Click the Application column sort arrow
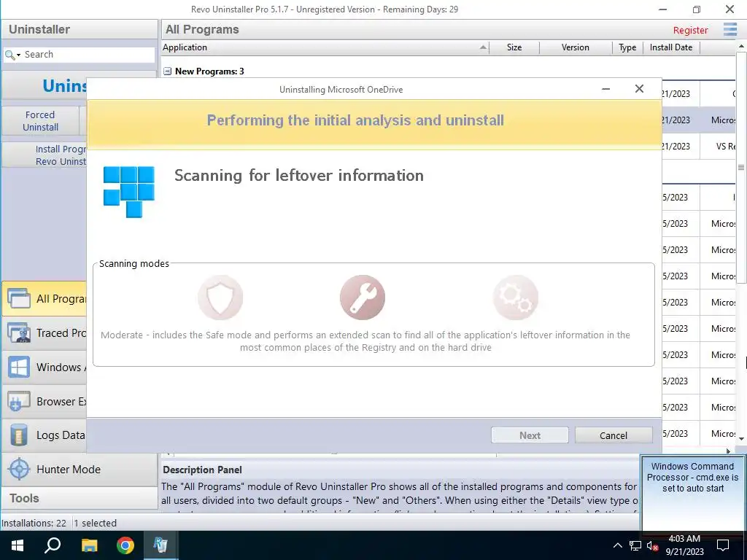 point(483,47)
